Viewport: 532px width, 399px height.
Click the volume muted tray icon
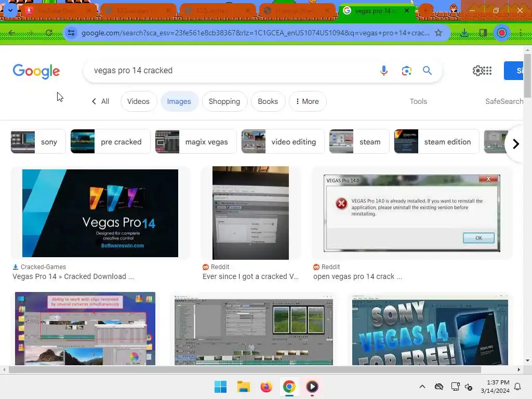tap(469, 387)
